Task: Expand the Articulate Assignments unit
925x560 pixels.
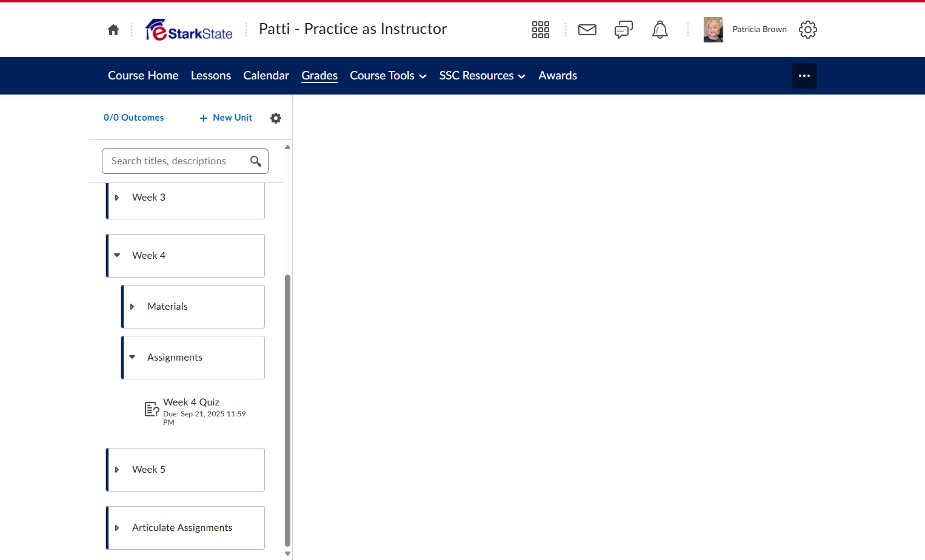Action: [117, 528]
